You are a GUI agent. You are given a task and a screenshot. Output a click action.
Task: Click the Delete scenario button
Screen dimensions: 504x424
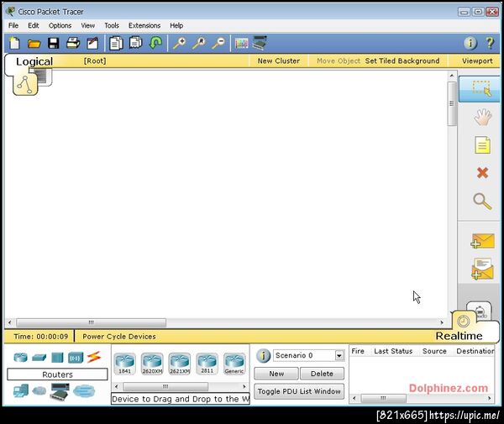(x=322, y=374)
